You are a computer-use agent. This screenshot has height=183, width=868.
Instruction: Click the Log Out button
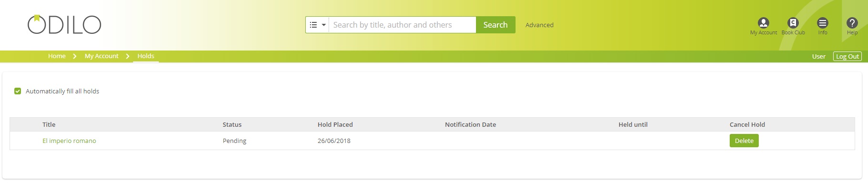[x=847, y=56]
